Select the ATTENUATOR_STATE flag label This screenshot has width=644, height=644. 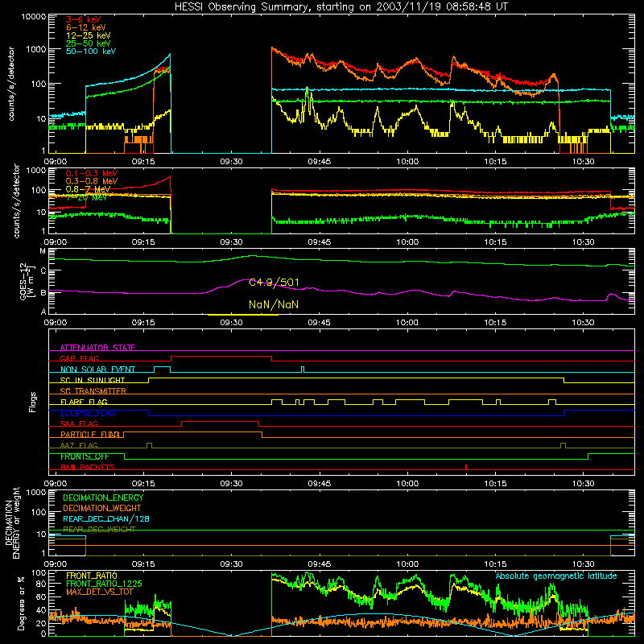tap(97, 348)
